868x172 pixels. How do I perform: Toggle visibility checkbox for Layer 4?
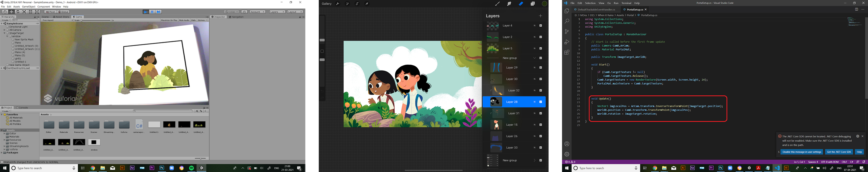(541, 26)
